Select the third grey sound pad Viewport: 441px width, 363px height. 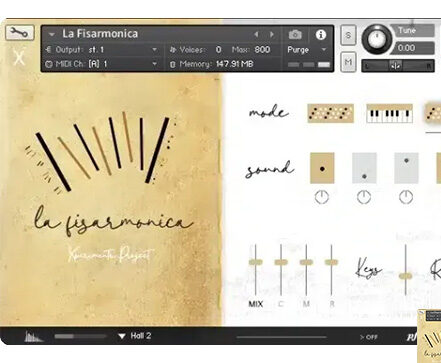tap(406, 168)
